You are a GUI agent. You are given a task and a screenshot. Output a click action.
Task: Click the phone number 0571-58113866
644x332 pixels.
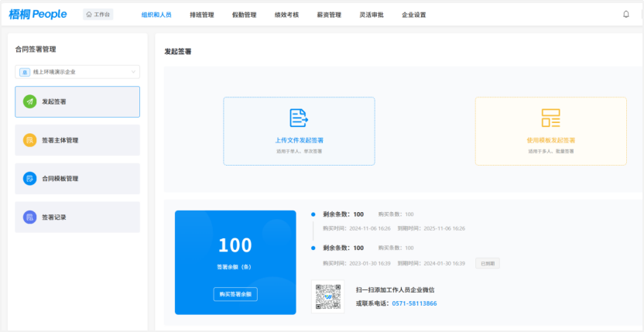414,303
